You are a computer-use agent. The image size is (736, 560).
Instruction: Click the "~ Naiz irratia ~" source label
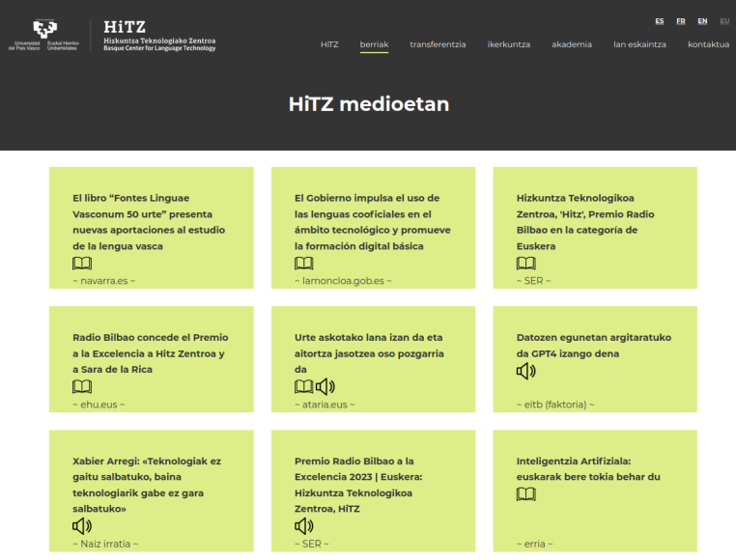(x=105, y=544)
